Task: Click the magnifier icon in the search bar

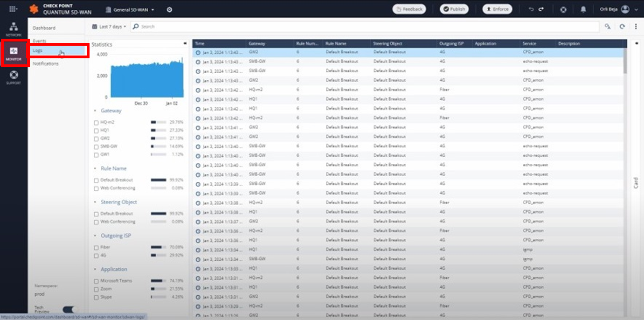Action: click(x=136, y=27)
